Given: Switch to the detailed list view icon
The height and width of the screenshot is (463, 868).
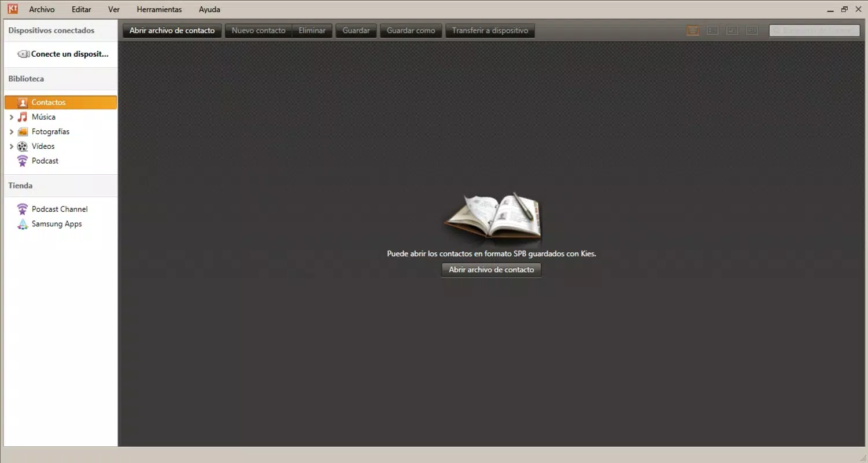Looking at the screenshot, I should pos(712,31).
